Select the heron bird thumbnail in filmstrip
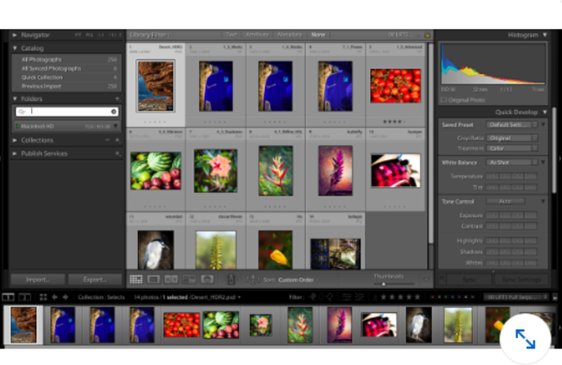Viewport: 562px width, 365px height. (x=419, y=324)
